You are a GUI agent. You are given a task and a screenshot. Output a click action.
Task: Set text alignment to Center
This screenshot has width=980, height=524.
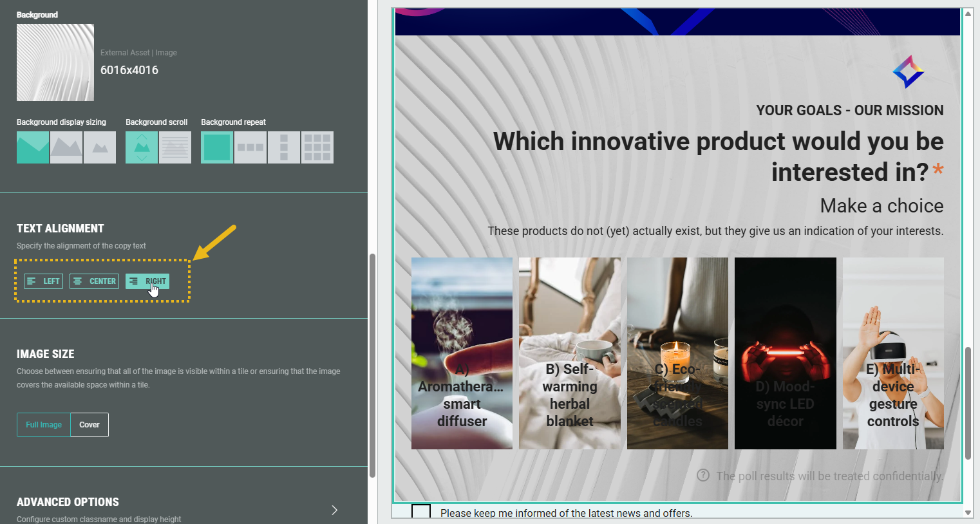(x=95, y=281)
